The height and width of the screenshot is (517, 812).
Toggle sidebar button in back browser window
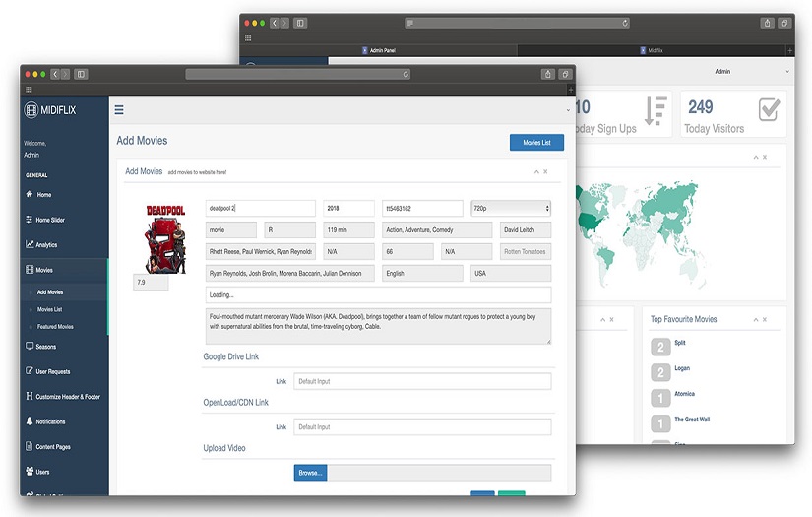click(300, 23)
